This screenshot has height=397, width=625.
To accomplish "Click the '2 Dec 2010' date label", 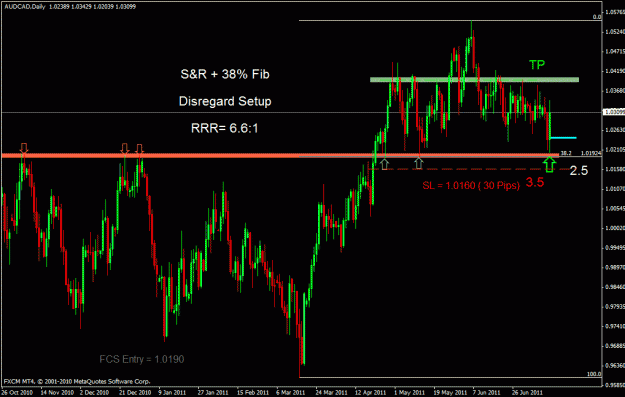I will [94, 392].
